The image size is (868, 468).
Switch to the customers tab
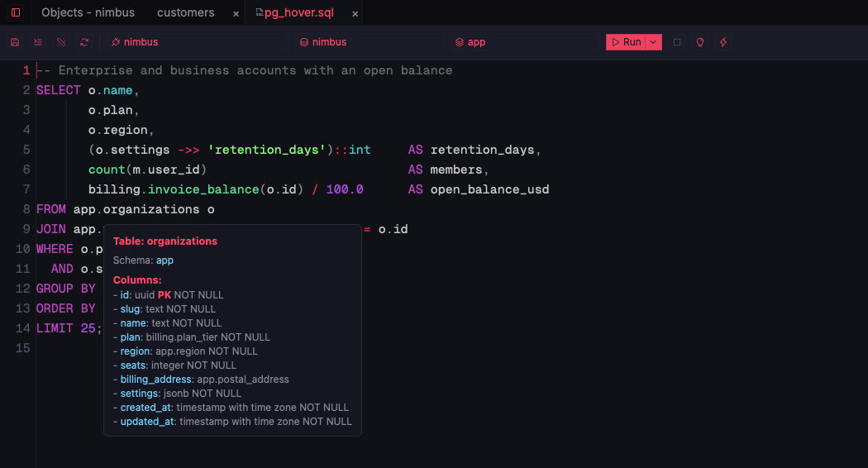coord(185,12)
